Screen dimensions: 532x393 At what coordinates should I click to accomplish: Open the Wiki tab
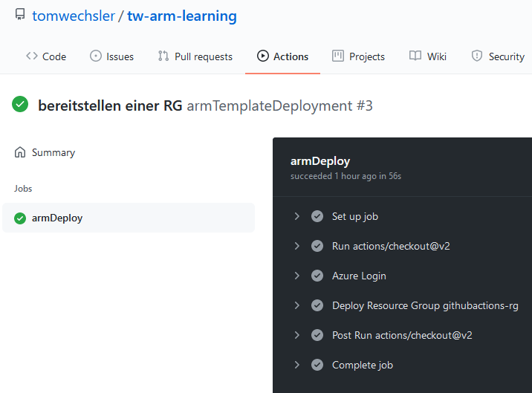(x=428, y=56)
